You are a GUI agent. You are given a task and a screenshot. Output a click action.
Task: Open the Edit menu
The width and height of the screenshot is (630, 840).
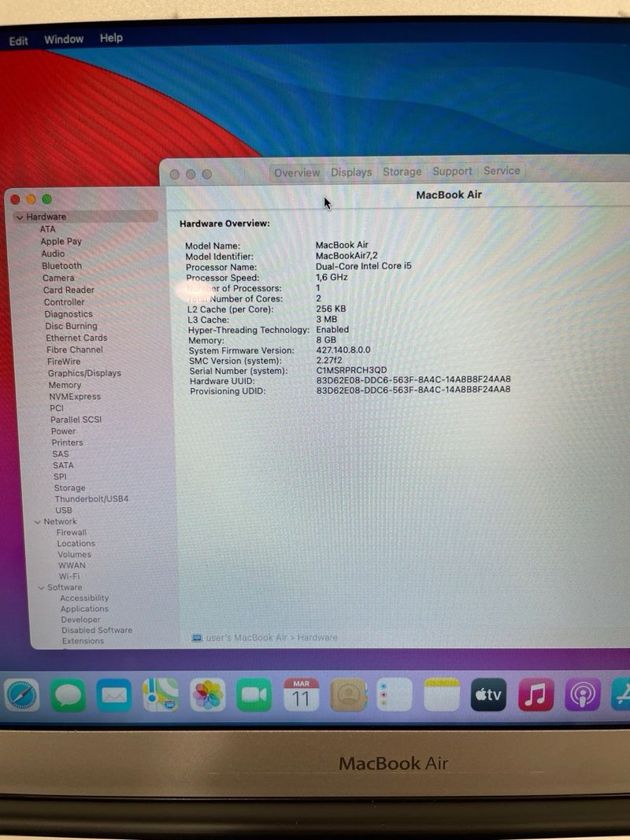18,41
